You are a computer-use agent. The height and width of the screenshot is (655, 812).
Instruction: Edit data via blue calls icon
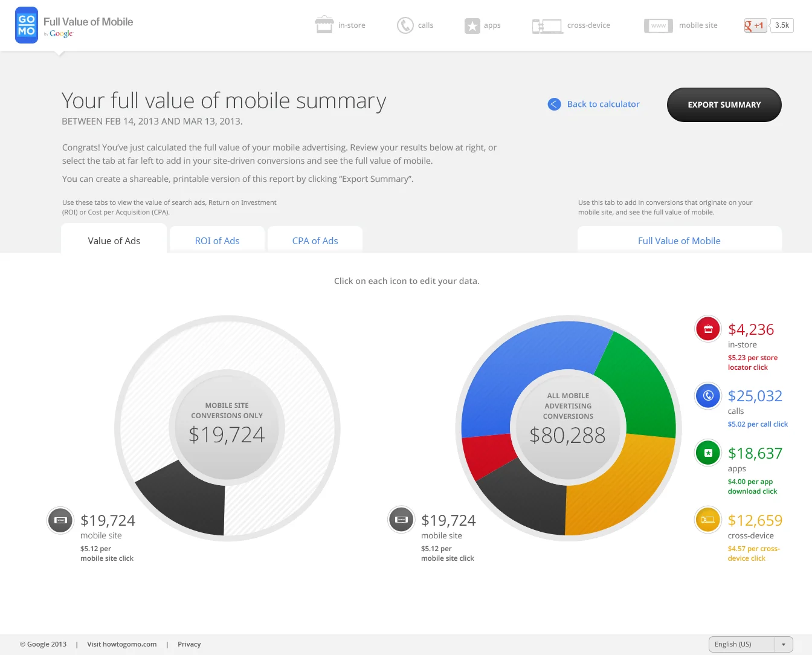708,396
